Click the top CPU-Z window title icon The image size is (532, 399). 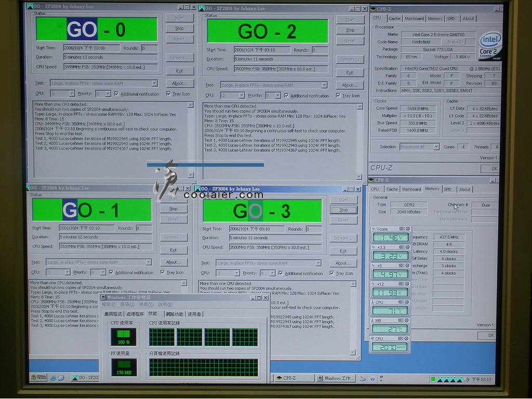373,9
